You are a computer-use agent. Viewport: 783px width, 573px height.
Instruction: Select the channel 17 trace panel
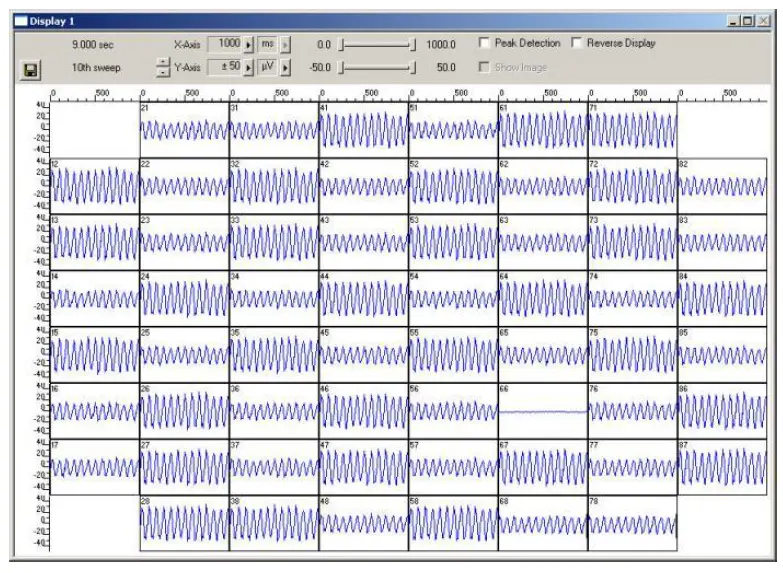94,467
